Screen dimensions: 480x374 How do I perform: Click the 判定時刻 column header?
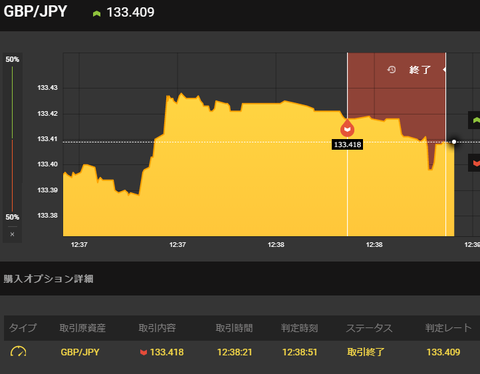(299, 328)
